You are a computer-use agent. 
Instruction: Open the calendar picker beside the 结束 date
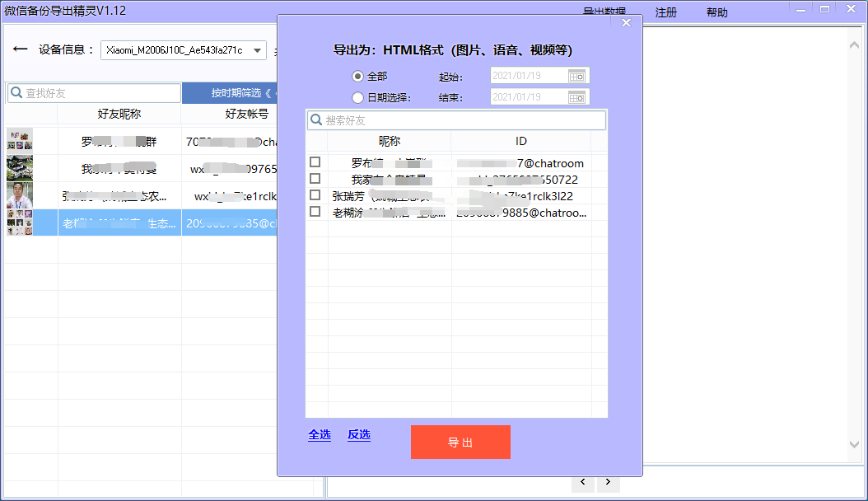pos(577,96)
